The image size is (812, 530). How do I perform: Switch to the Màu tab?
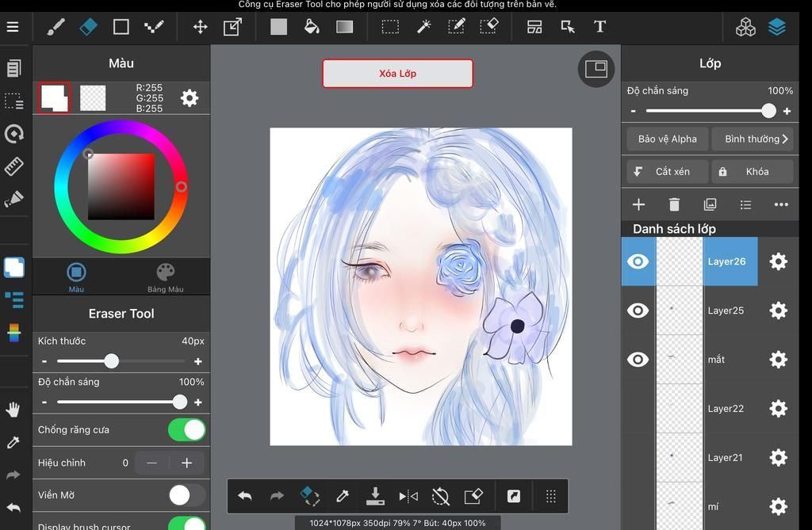pos(76,277)
